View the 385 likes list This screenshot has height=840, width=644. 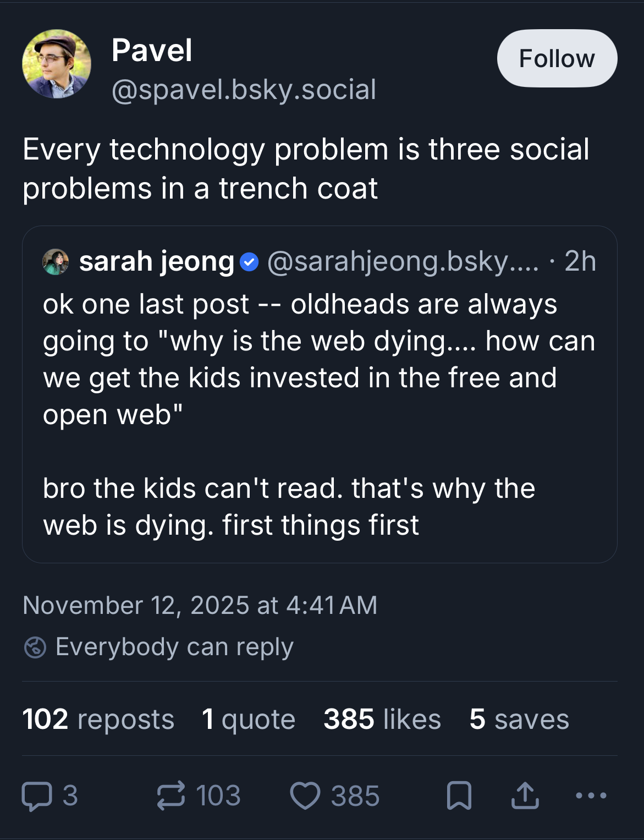(x=382, y=719)
